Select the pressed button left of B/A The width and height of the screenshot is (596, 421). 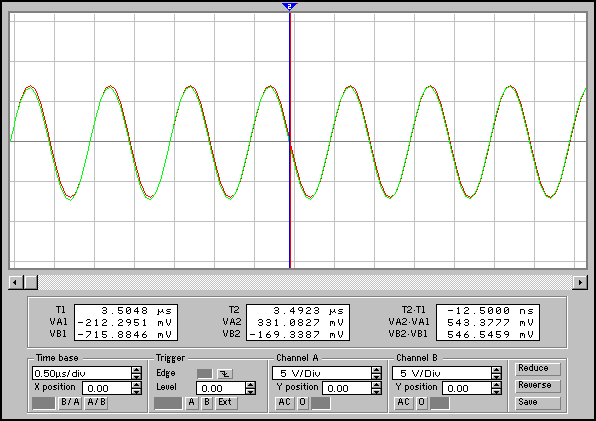pos(44,403)
